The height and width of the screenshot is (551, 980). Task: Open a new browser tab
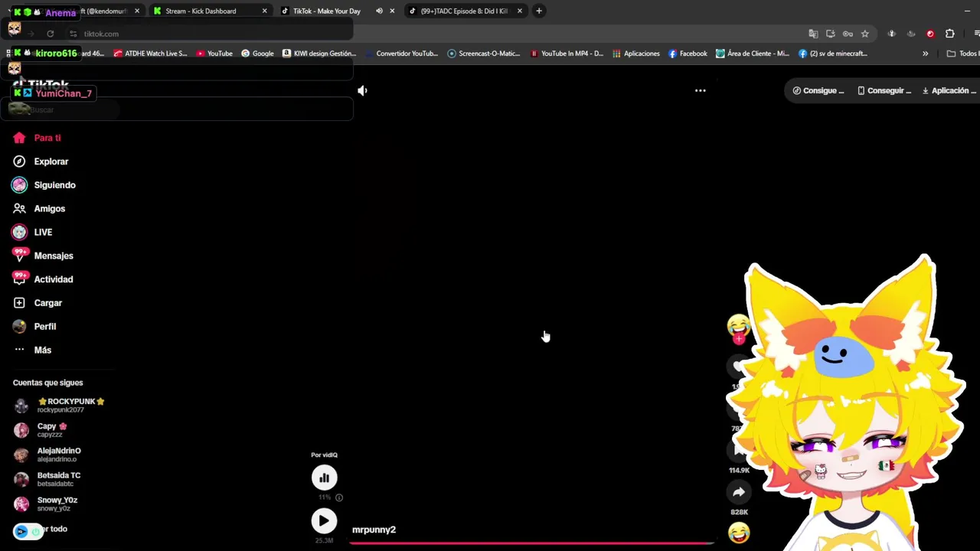point(539,11)
